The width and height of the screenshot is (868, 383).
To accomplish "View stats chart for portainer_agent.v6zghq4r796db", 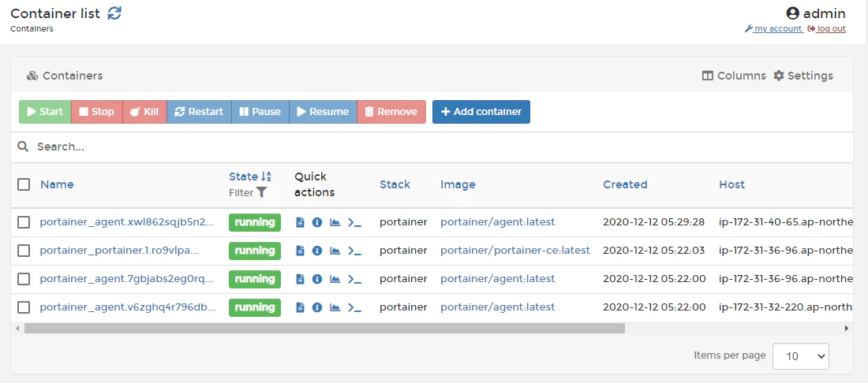I will [x=335, y=307].
